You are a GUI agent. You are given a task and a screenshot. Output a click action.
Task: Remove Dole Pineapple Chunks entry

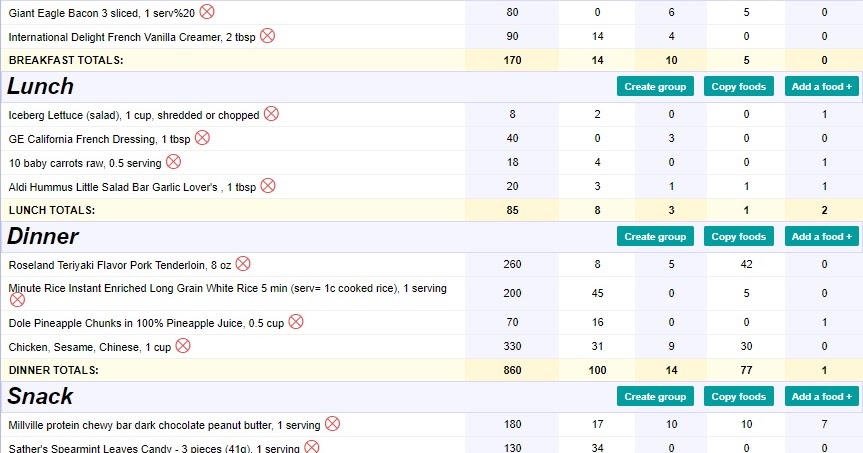pyautogui.click(x=296, y=322)
